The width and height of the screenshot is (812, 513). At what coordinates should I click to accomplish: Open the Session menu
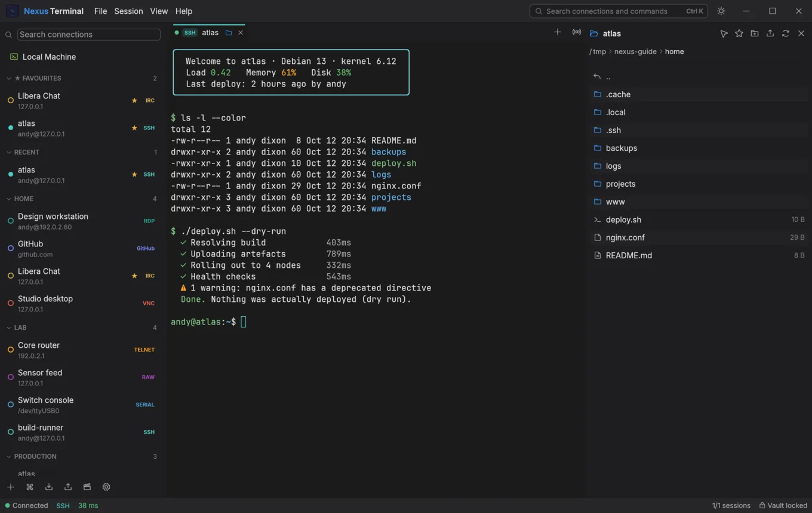(128, 11)
